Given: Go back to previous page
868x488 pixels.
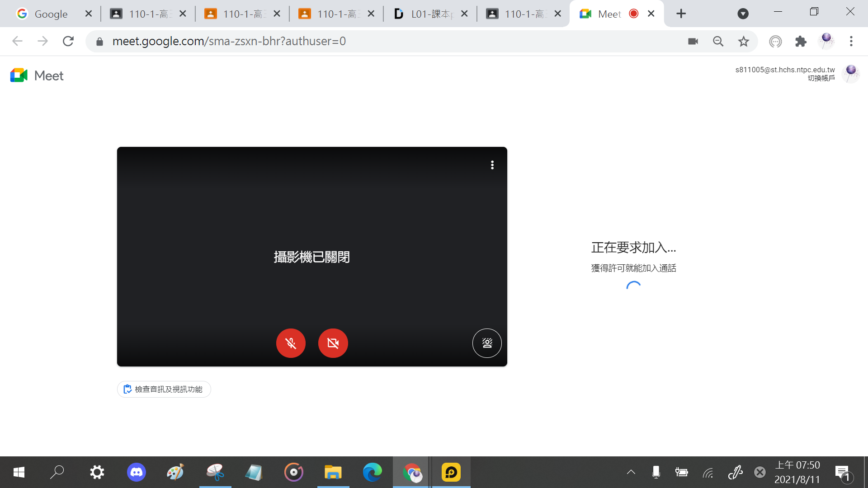Looking at the screenshot, I should tap(17, 41).
